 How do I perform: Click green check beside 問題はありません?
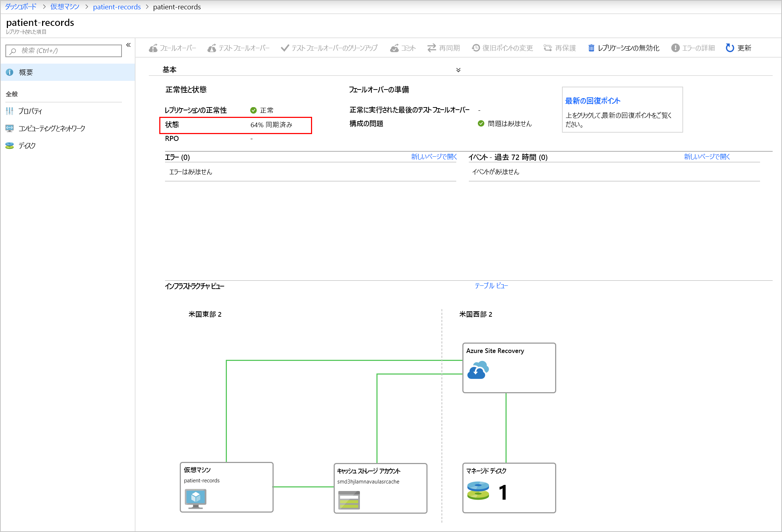481,124
